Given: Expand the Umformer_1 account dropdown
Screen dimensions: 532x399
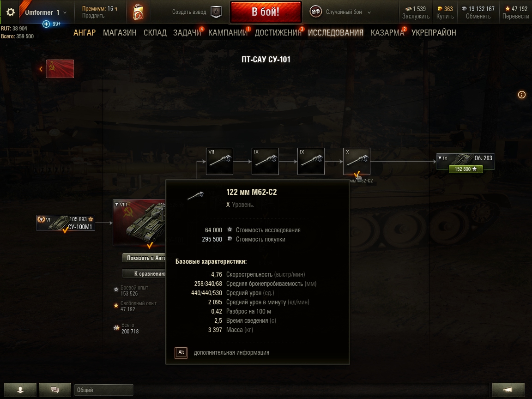Looking at the screenshot, I should click(x=65, y=12).
